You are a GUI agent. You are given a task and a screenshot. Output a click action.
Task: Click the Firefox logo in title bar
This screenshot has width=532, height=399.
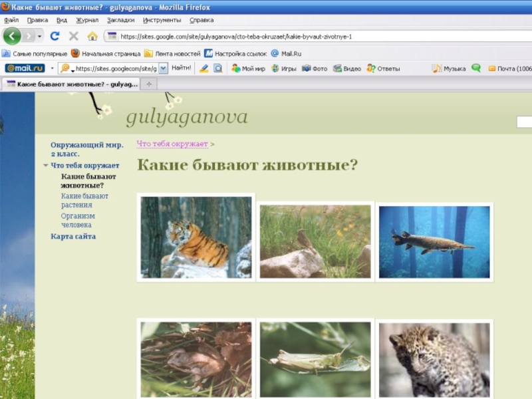(x=5, y=7)
